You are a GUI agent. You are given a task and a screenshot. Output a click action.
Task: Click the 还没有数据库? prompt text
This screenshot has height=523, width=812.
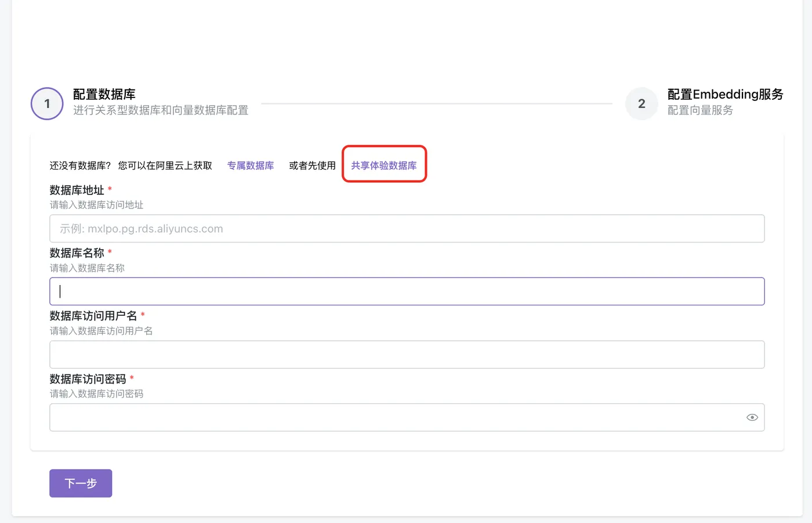pos(80,165)
